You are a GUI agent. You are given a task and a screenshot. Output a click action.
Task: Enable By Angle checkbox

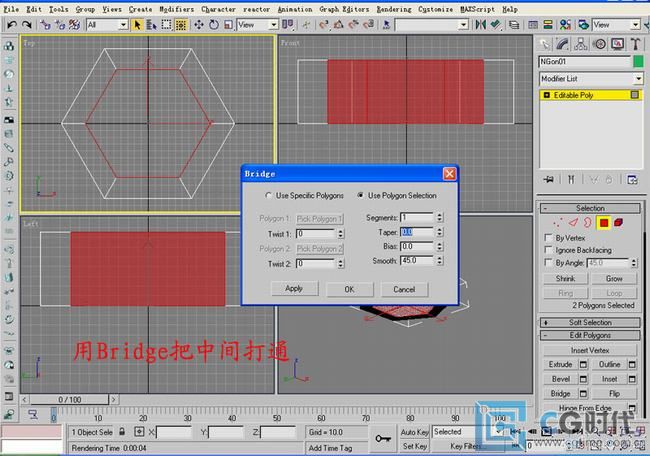click(x=548, y=262)
